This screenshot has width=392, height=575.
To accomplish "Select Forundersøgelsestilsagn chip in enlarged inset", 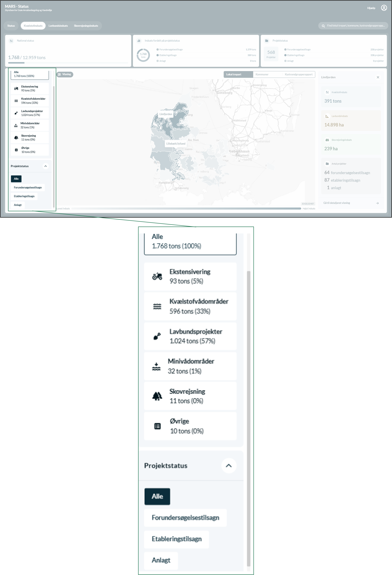I will [185, 518].
